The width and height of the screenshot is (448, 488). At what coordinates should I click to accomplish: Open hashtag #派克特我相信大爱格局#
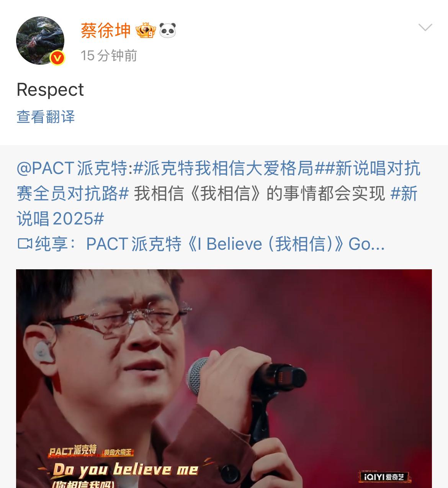(x=228, y=168)
